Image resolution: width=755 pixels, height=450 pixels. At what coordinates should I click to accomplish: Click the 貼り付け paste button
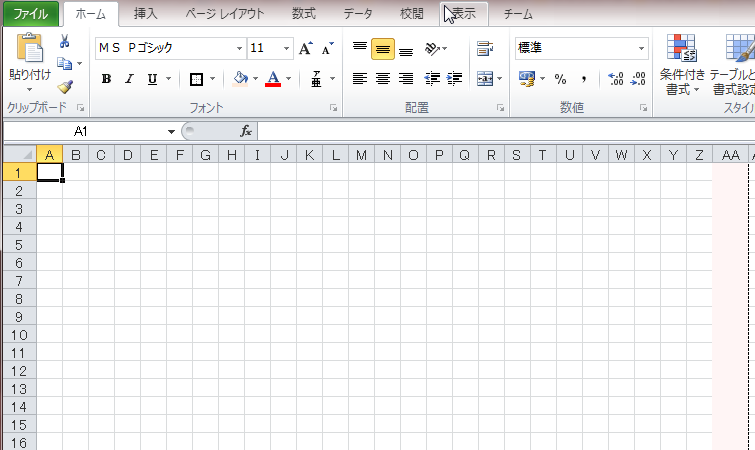coord(27,60)
